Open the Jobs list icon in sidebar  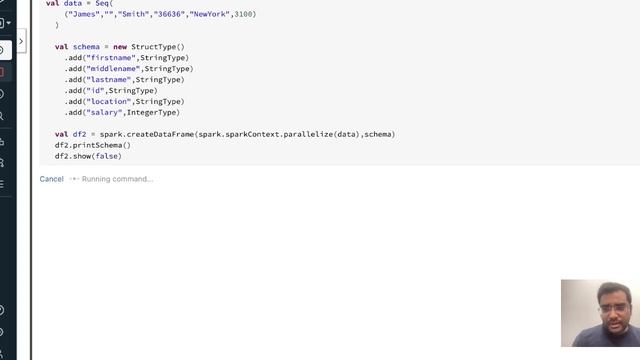3,184
